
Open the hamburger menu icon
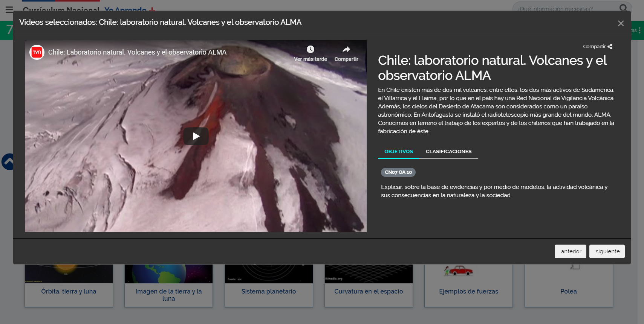coord(9,9)
